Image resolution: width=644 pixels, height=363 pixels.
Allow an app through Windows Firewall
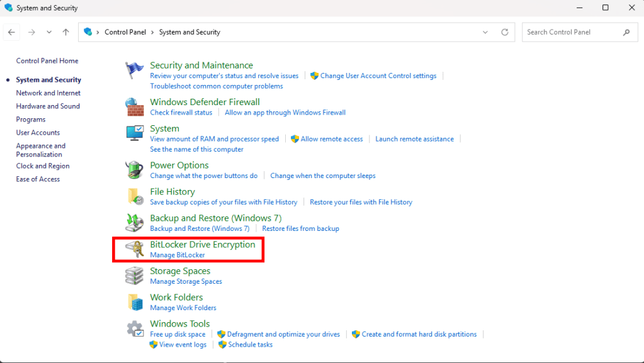tap(285, 113)
